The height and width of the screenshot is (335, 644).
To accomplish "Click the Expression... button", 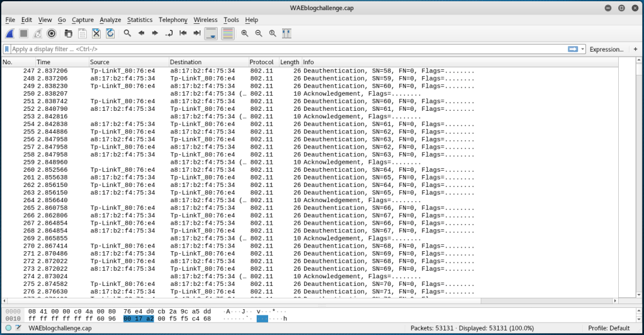I will coord(606,49).
